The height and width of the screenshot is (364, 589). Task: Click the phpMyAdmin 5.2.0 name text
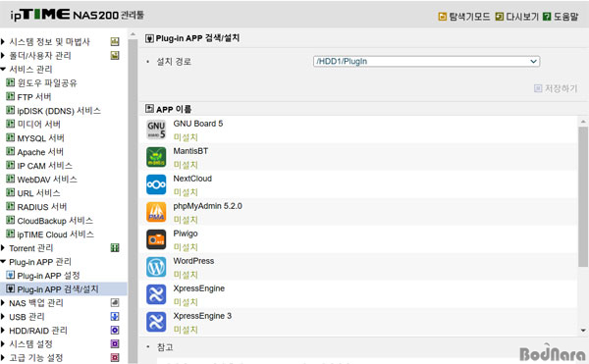(x=207, y=206)
